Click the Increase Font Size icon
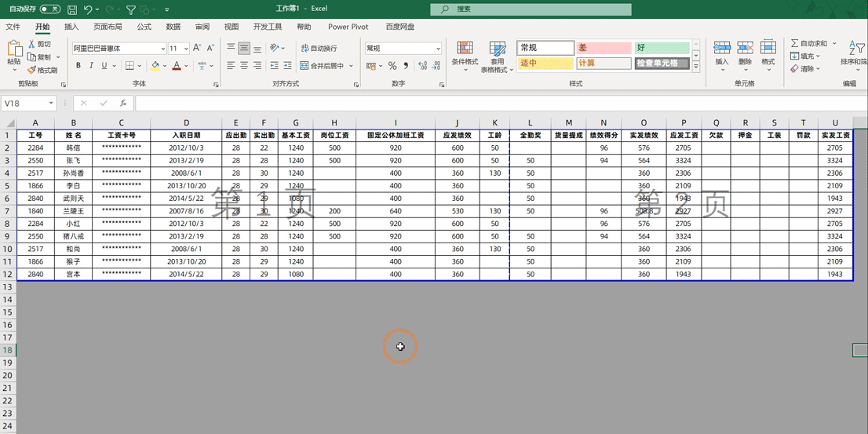This screenshot has height=434, width=868. [x=197, y=48]
